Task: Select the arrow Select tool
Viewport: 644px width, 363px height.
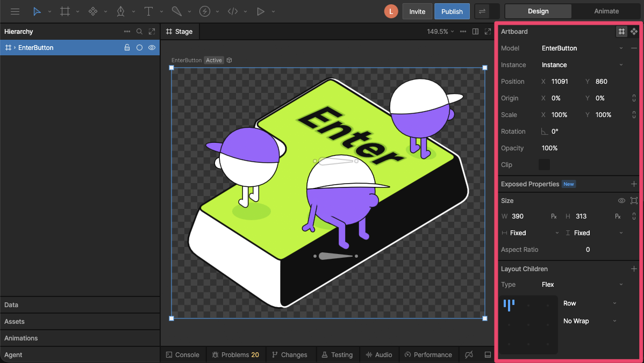Action: pos(37,11)
